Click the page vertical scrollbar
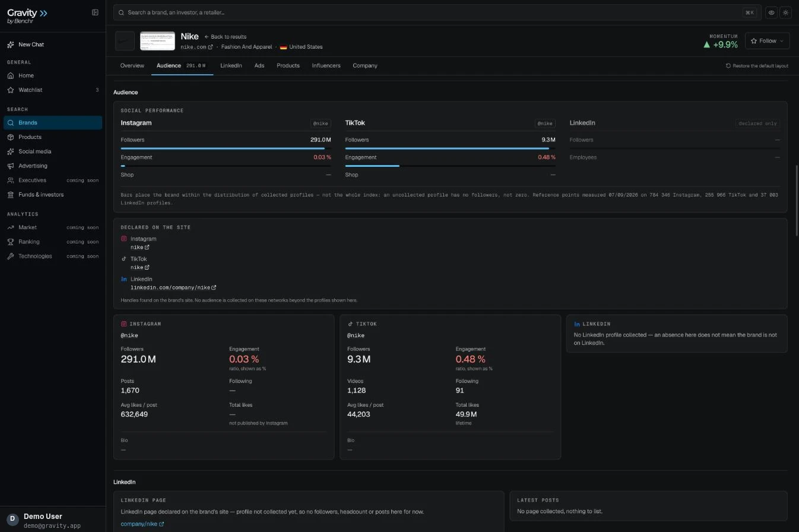The width and height of the screenshot is (799, 532). pyautogui.click(x=797, y=201)
